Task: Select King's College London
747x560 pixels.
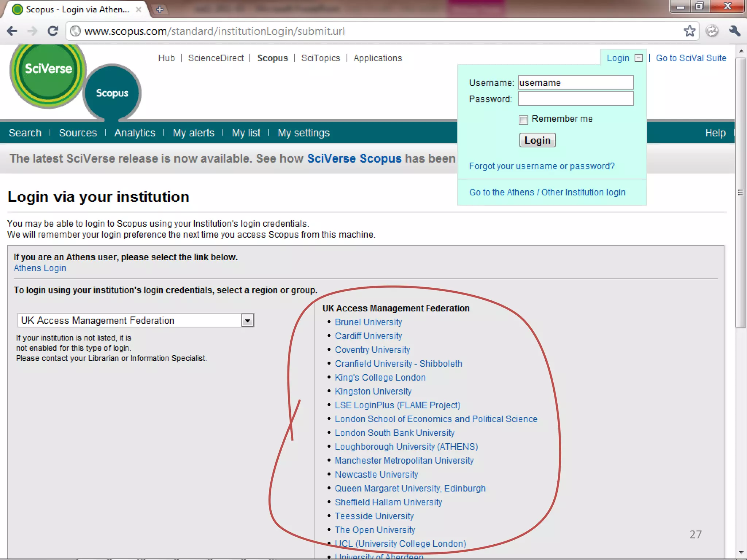Action: click(x=380, y=377)
